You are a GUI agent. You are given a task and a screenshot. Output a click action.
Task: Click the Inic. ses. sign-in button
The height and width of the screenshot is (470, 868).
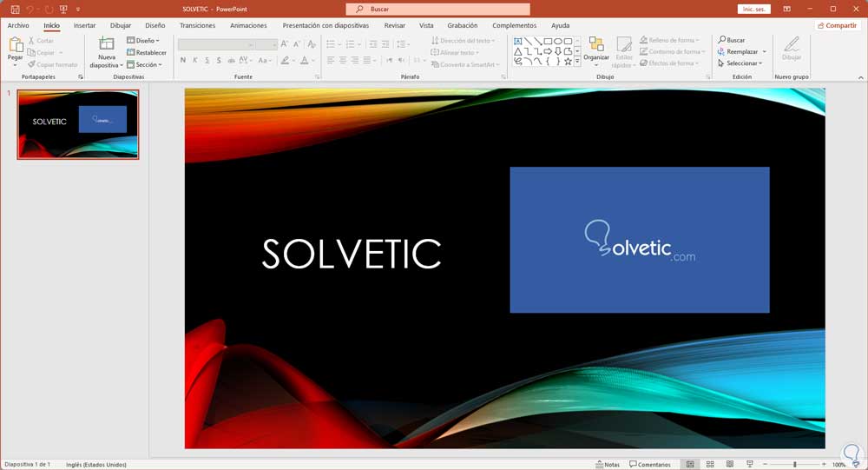754,10
